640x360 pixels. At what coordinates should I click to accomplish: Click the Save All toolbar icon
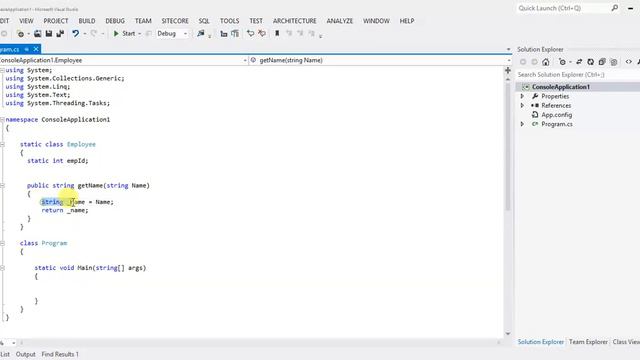(x=60, y=33)
